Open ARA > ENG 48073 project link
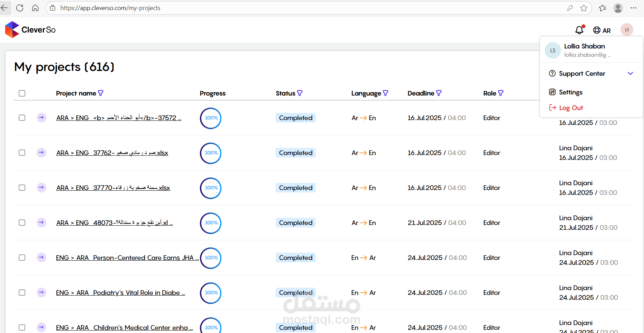644x333 pixels. pos(114,223)
